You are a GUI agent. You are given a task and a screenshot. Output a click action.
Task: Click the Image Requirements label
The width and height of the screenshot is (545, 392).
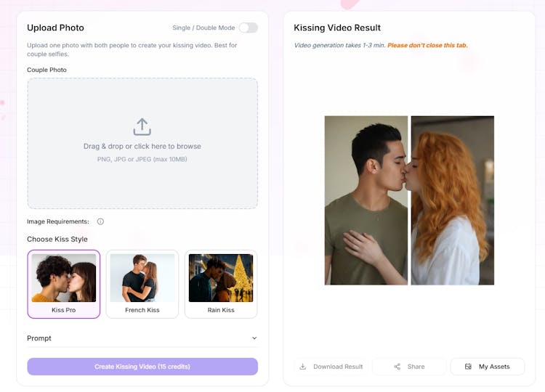[x=58, y=221]
